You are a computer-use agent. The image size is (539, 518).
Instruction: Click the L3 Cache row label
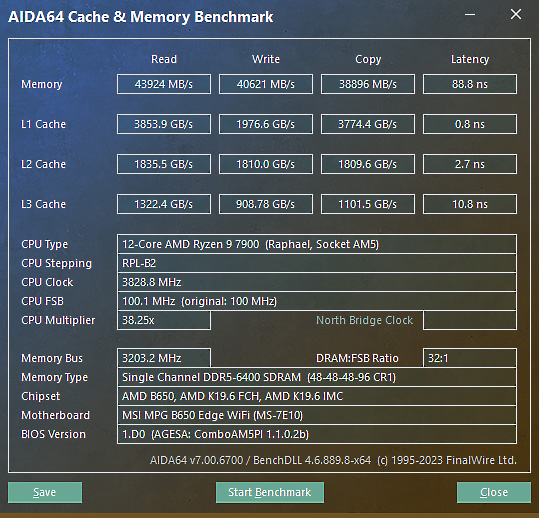click(43, 204)
